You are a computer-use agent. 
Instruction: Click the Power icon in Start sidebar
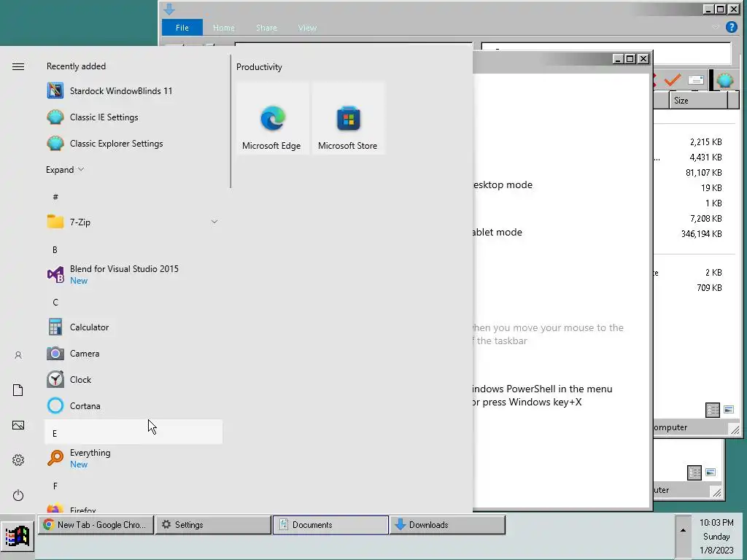click(18, 495)
